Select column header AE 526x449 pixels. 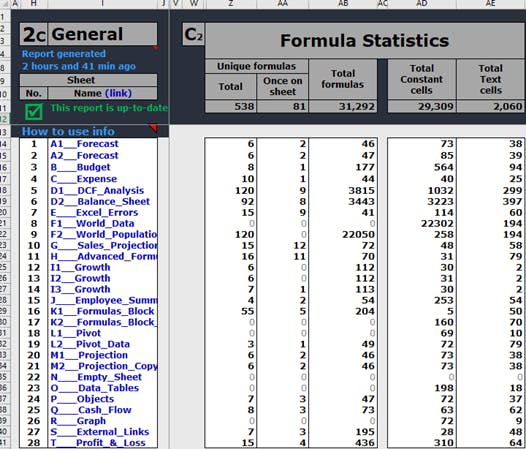[491, 4]
